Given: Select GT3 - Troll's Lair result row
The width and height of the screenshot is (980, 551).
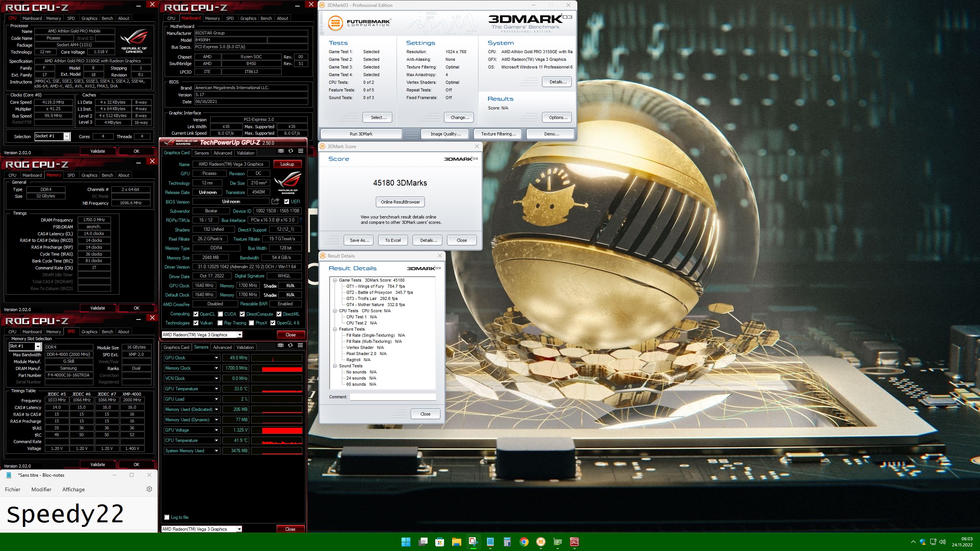Looking at the screenshot, I should pyautogui.click(x=372, y=298).
